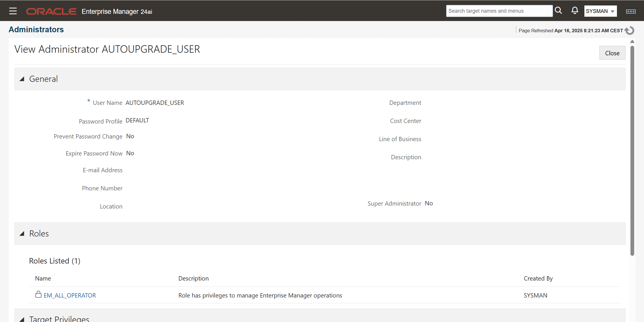The image size is (644, 322).
Task: Toggle the Prevent Password Change value
Action: [x=130, y=136]
